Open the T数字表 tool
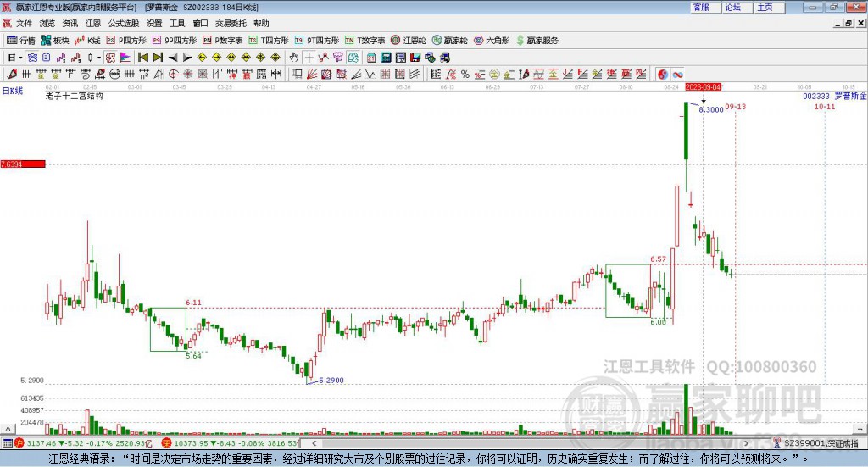 tap(364, 41)
